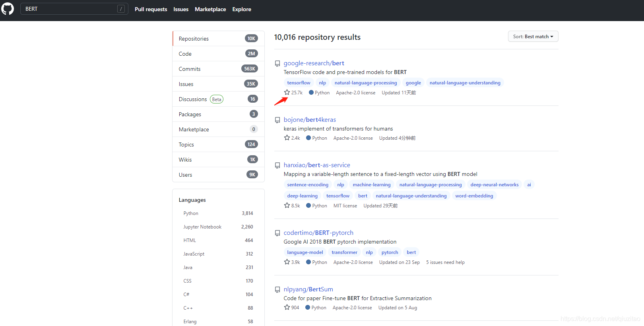This screenshot has height=326, width=644.
Task: Click the machine-learning topic tag
Action: tap(372, 185)
